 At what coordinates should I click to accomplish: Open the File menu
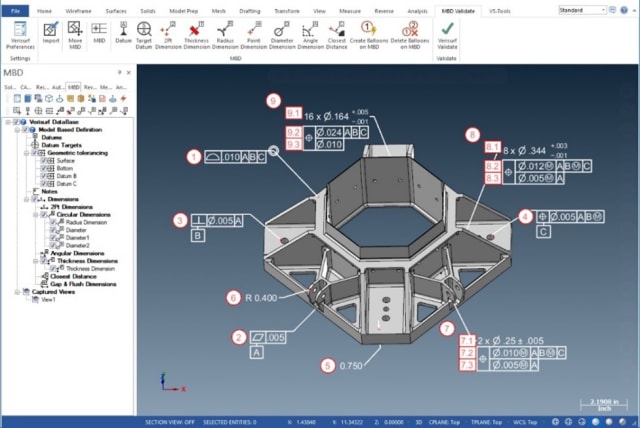click(14, 8)
